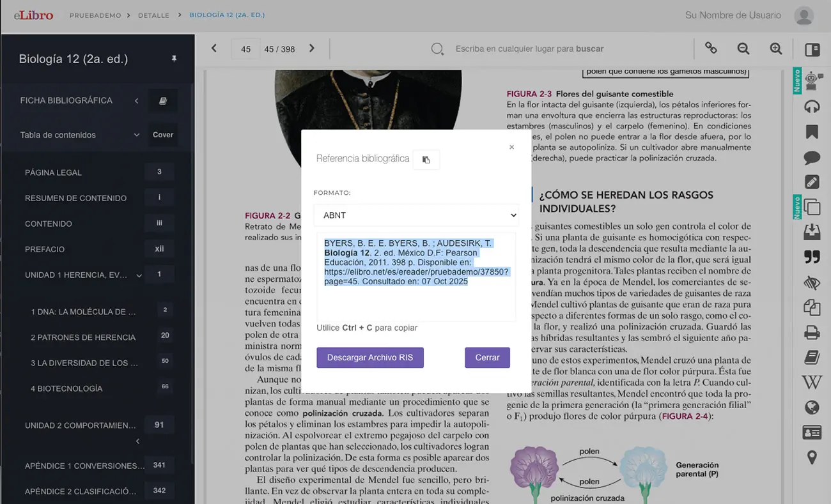Click the headphones audio icon
This screenshot has height=504, width=831.
tap(812, 107)
